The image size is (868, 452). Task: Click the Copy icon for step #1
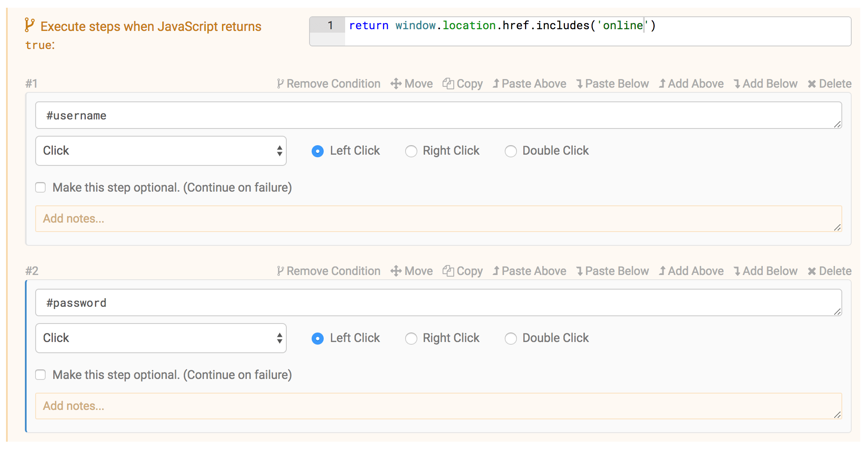click(449, 84)
